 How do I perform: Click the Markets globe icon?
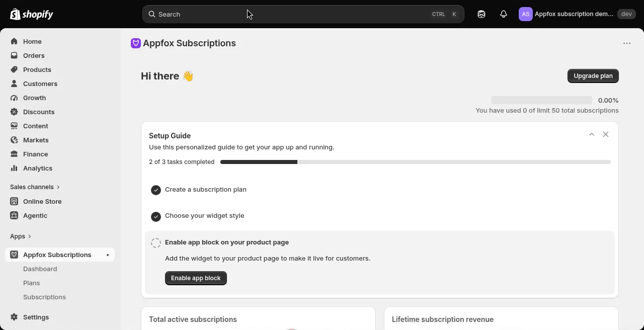14,140
